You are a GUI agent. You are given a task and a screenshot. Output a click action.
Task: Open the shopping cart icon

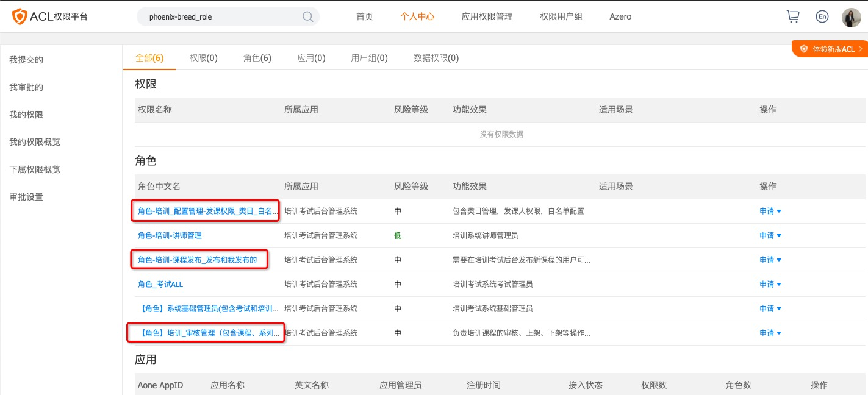(793, 16)
